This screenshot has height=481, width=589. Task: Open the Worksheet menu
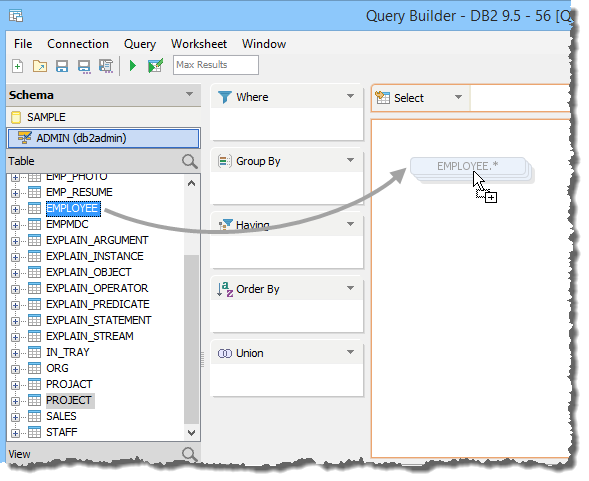[199, 44]
